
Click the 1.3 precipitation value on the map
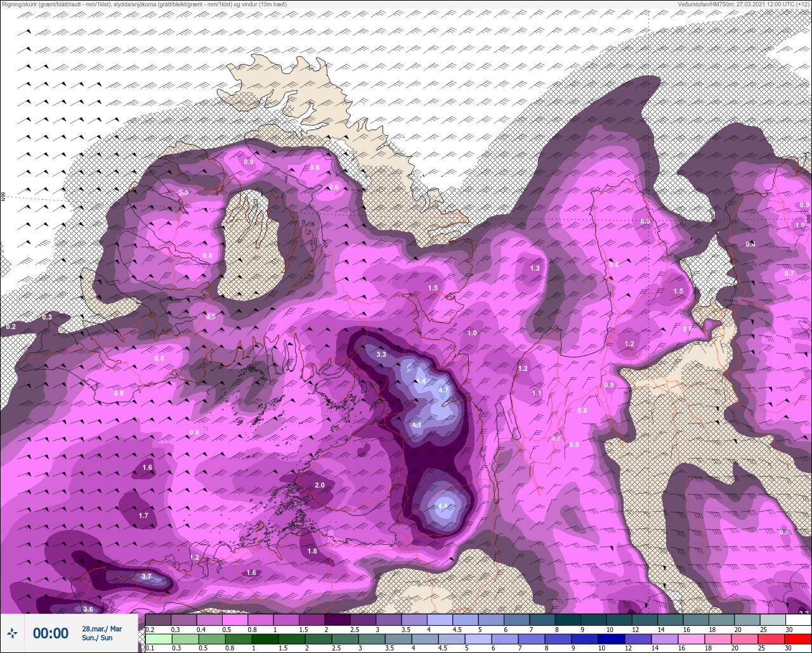[x=535, y=268]
